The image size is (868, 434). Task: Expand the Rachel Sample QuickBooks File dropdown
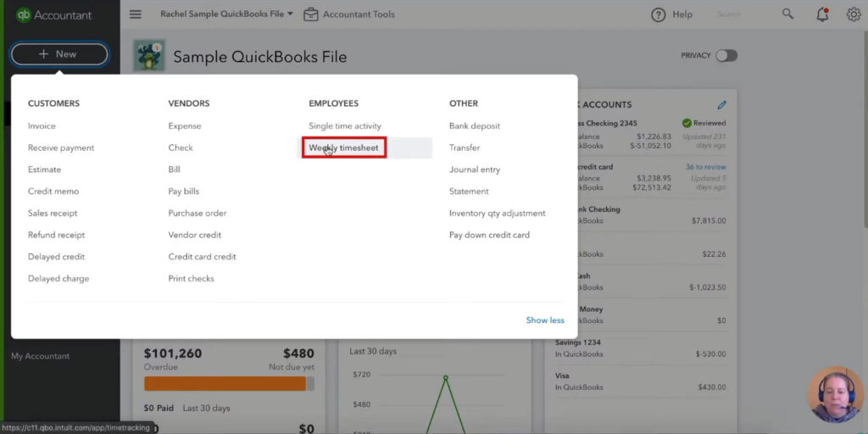click(x=226, y=14)
